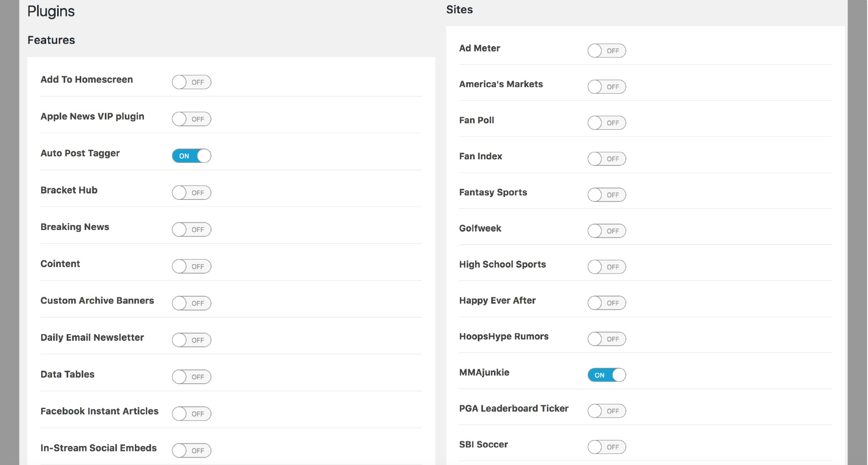Click the Add To Homescreen label
This screenshot has height=465, width=868.
[87, 80]
